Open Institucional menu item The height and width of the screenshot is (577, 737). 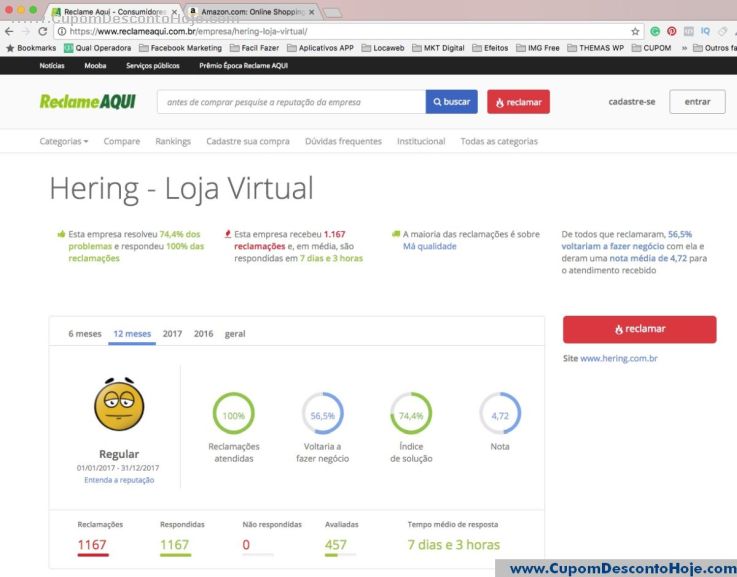(421, 141)
